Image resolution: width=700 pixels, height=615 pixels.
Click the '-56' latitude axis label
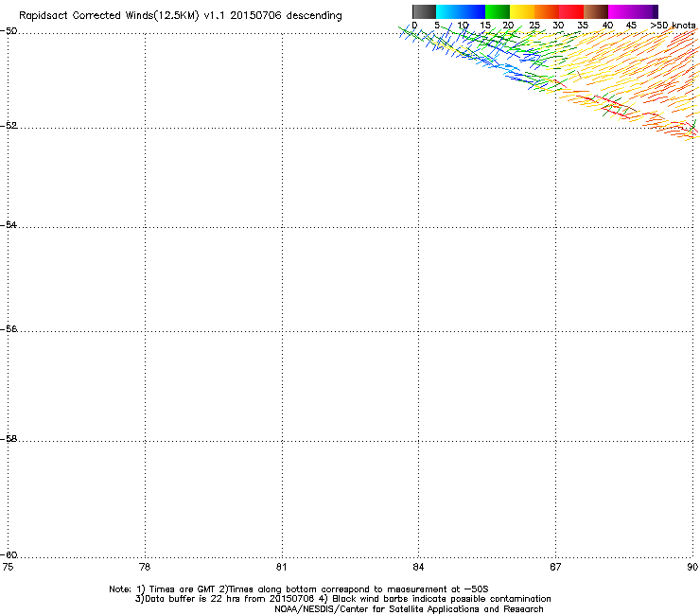(x=9, y=329)
